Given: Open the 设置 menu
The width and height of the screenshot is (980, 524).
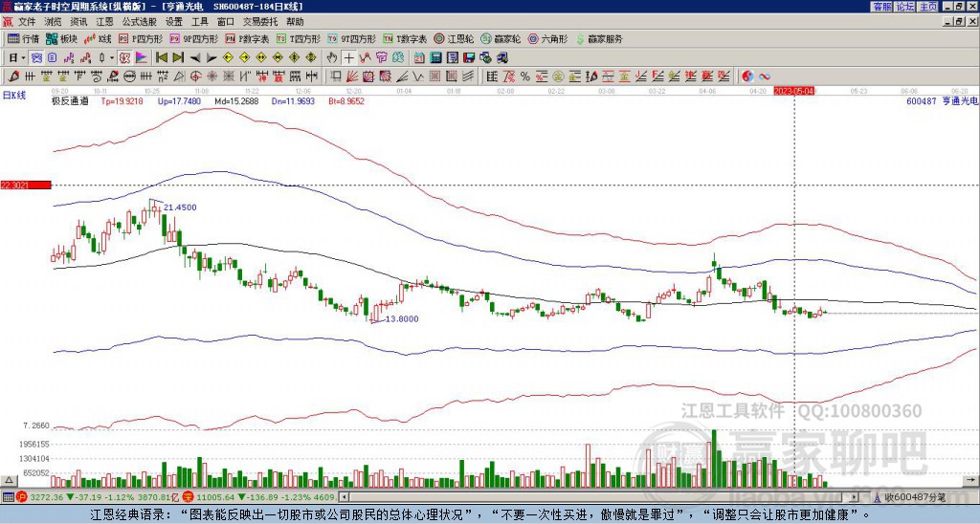Looking at the screenshot, I should pyautogui.click(x=174, y=22).
